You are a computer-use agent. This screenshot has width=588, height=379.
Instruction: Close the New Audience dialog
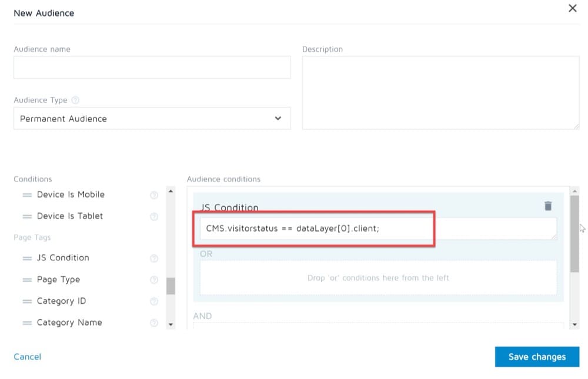572,9
